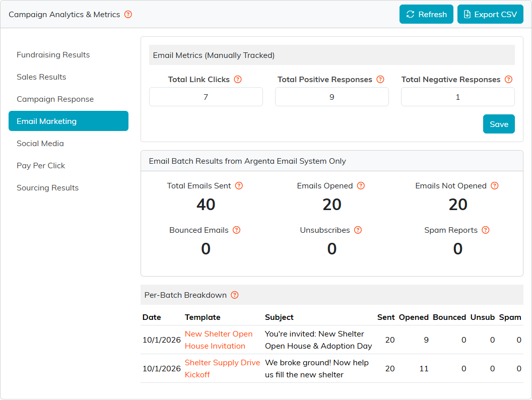Image resolution: width=532 pixels, height=400 pixels.
Task: Open Social Media section
Action: tap(68, 143)
